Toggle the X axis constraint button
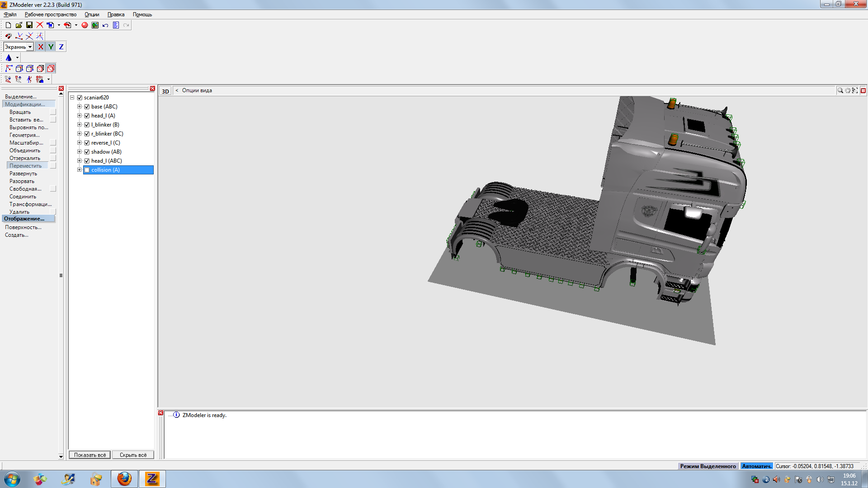 (41, 47)
